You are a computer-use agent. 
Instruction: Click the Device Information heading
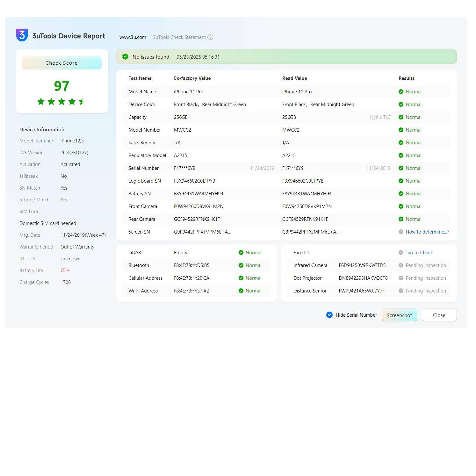coord(42,130)
